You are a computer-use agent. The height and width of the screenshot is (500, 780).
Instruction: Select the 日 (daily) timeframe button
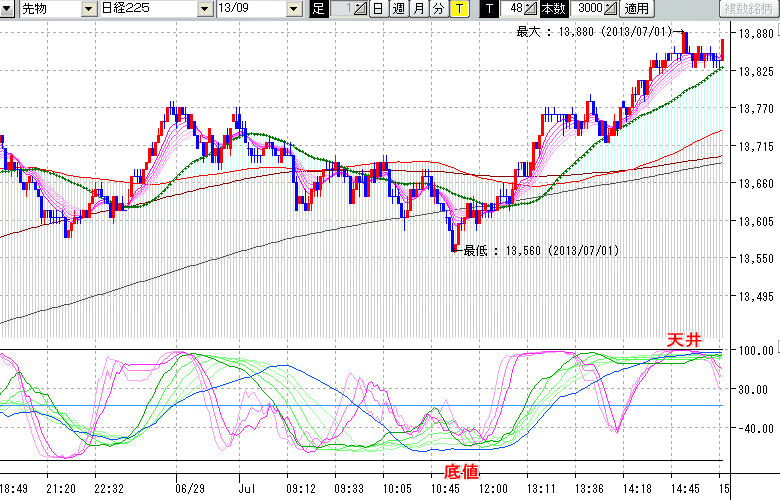coord(378,9)
